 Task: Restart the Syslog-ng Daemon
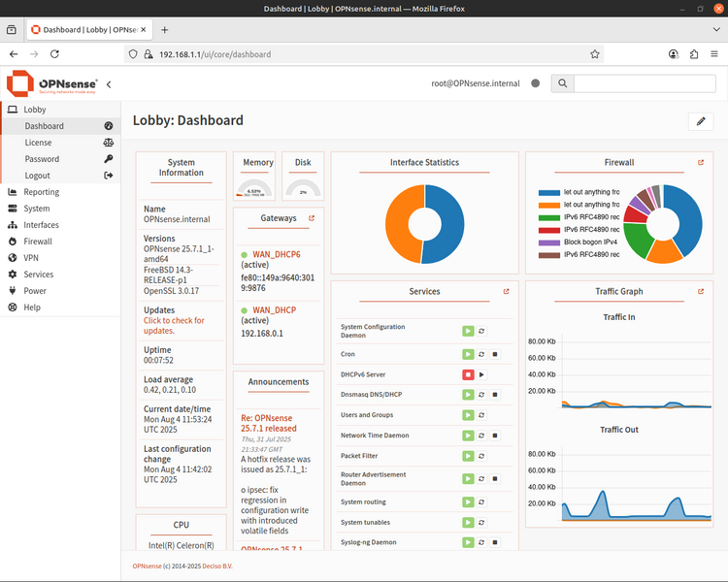point(481,542)
